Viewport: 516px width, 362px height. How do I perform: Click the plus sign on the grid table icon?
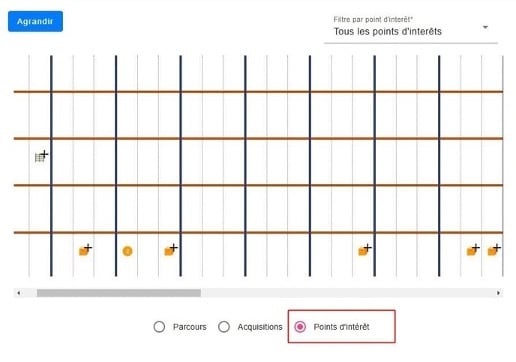(x=44, y=154)
